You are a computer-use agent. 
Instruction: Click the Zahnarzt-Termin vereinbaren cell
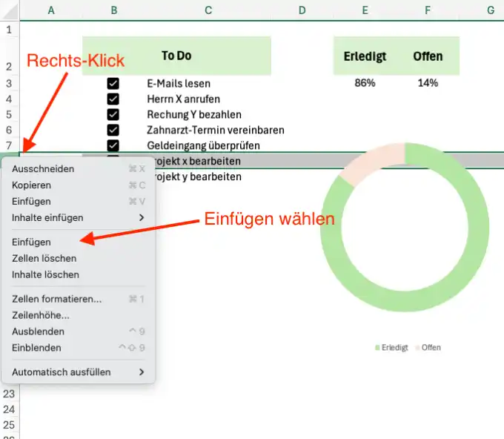coord(216,130)
